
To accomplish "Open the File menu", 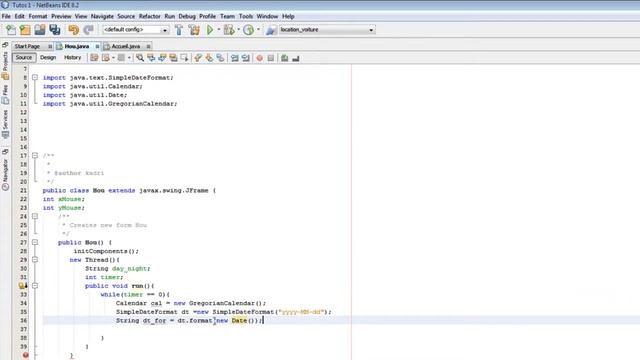I will [x=6, y=16].
